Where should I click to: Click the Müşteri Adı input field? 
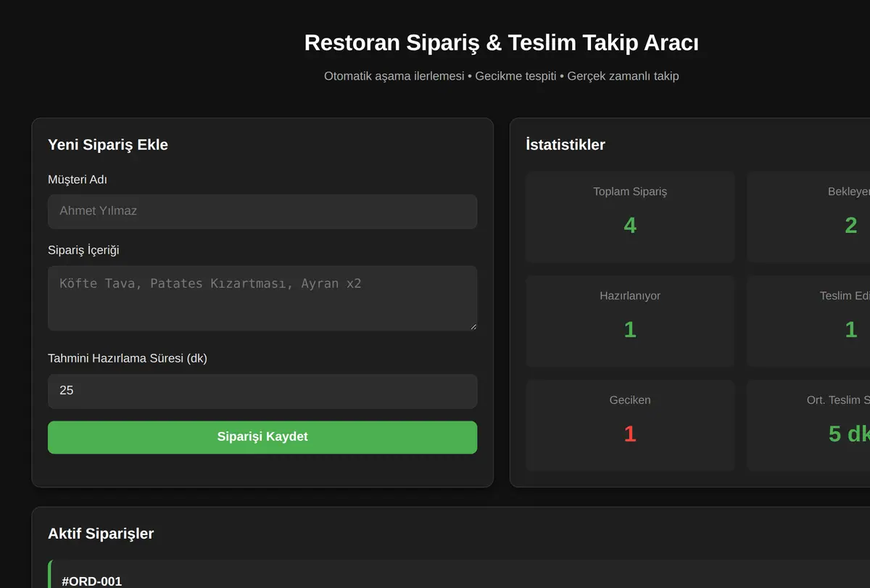[262, 211]
